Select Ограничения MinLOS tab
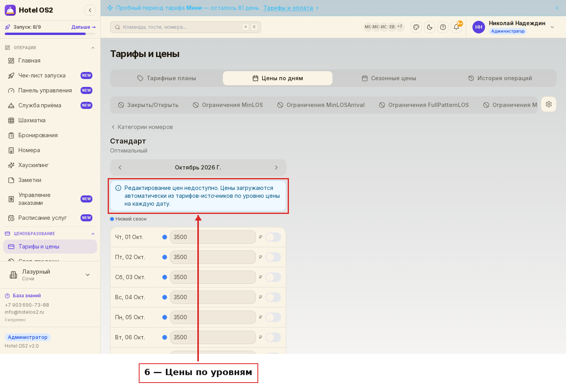566x392 pixels. [x=228, y=105]
